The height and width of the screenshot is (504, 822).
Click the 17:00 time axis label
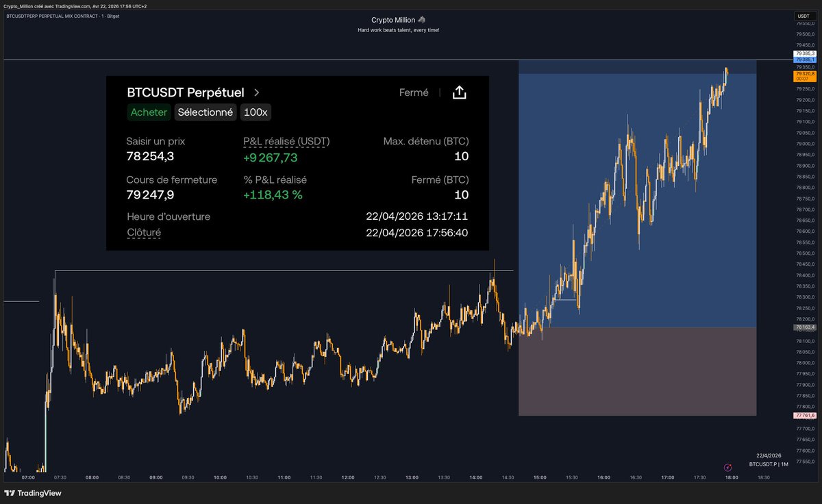(667, 478)
